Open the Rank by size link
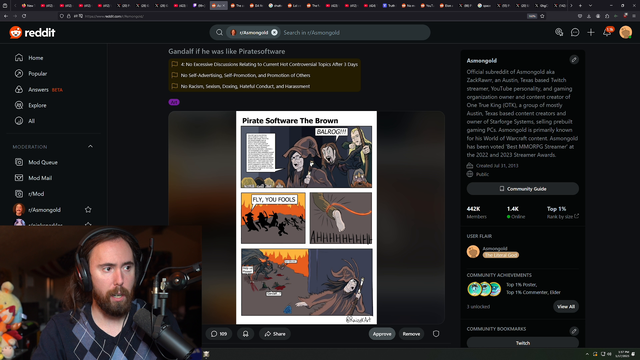This screenshot has width=640, height=360. (x=562, y=217)
